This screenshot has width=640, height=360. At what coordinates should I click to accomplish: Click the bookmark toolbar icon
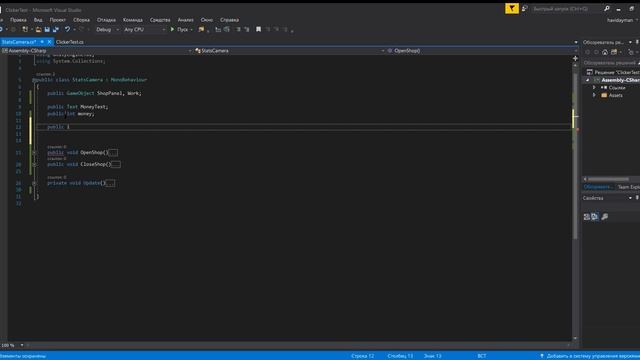258,29
